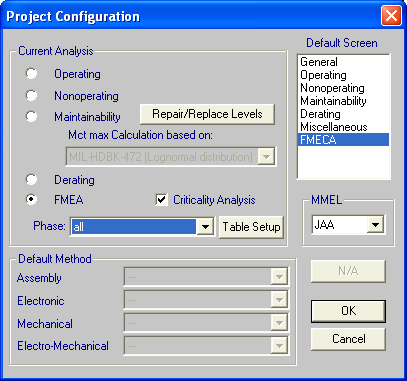Expand the Phase dropdown arrow
407x381 pixels.
[205, 227]
